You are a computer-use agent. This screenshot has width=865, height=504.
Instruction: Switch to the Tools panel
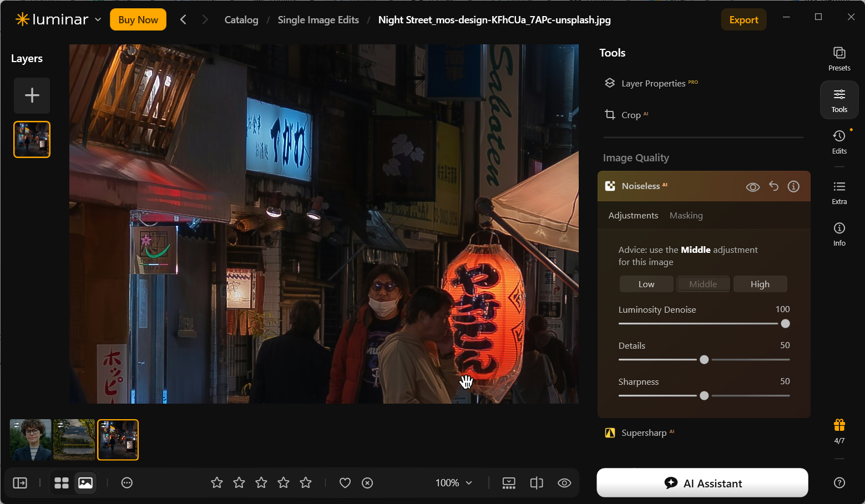pos(839,100)
